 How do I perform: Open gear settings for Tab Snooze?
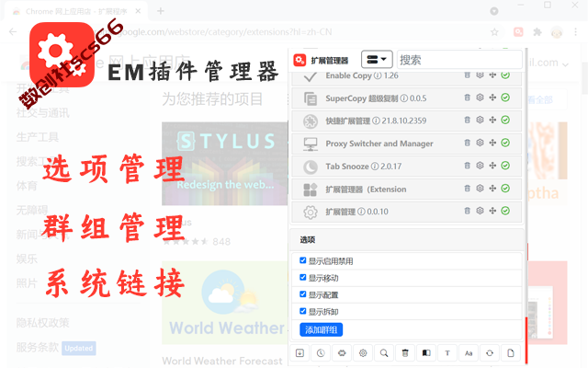(480, 166)
